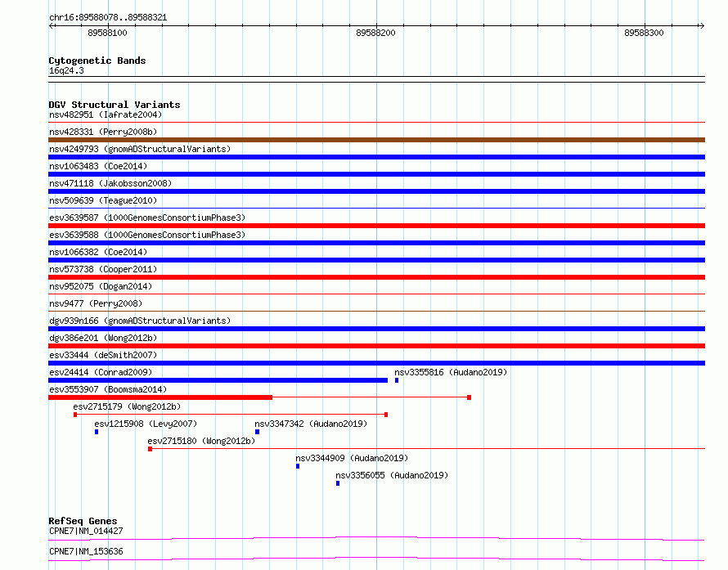Screen dimensions: 728x570
Task: Select the 16q24.3 band label
Action: point(66,70)
